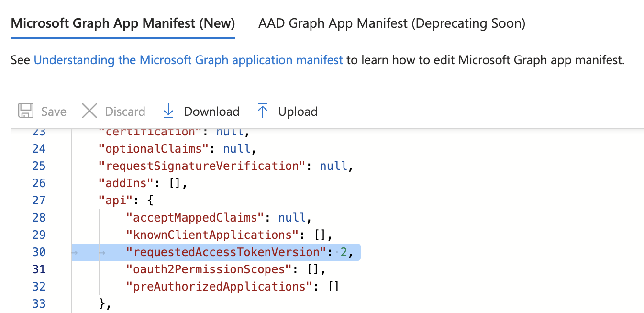Click the "optionalClaims" key text
644x313 pixels.
[154, 148]
